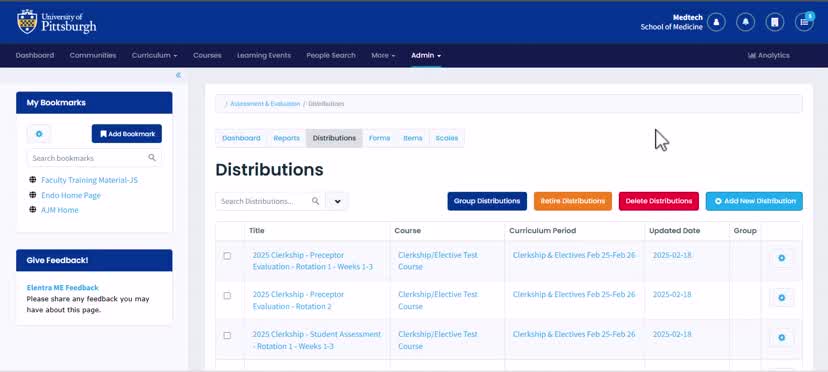
Task: Switch to the assessment Dashboard tab
Action: pyautogui.click(x=241, y=138)
